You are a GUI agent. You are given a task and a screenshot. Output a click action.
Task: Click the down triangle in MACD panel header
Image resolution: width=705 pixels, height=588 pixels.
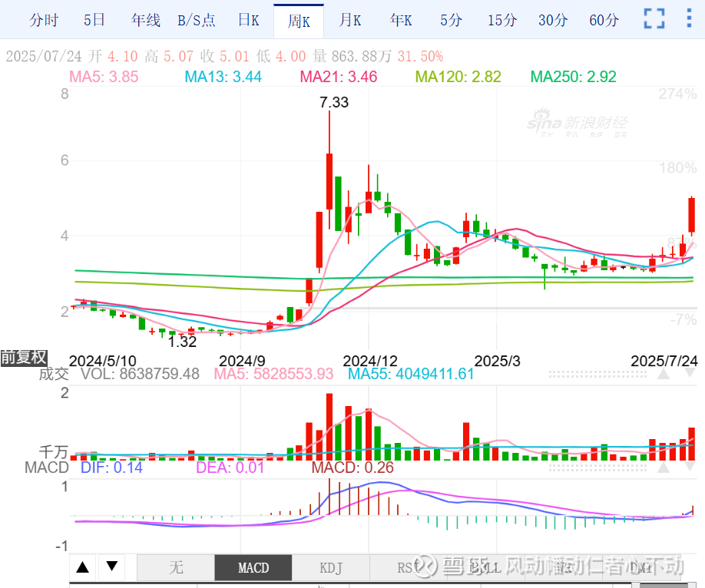click(690, 467)
